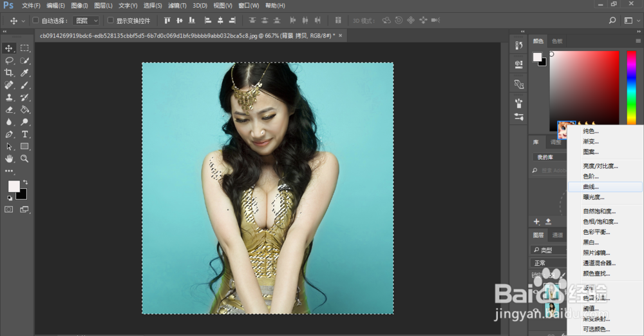Enable the 显示变换控件 checkbox
Image resolution: width=644 pixels, height=336 pixels.
pyautogui.click(x=110, y=20)
